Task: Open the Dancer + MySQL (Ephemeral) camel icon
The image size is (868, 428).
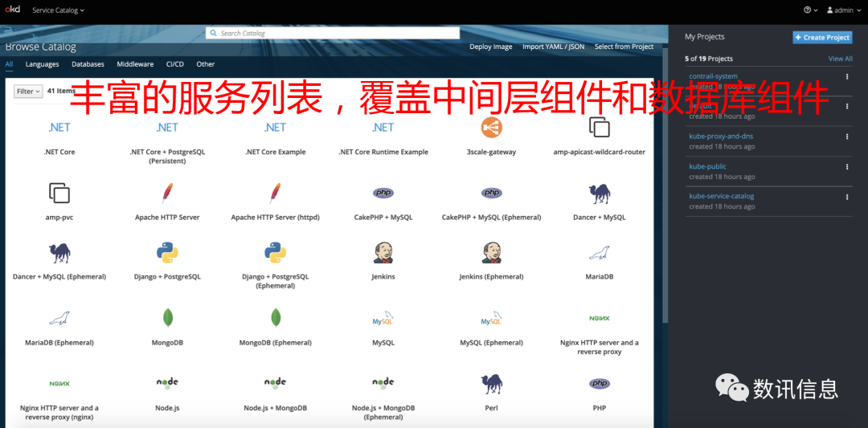Action: pyautogui.click(x=59, y=253)
